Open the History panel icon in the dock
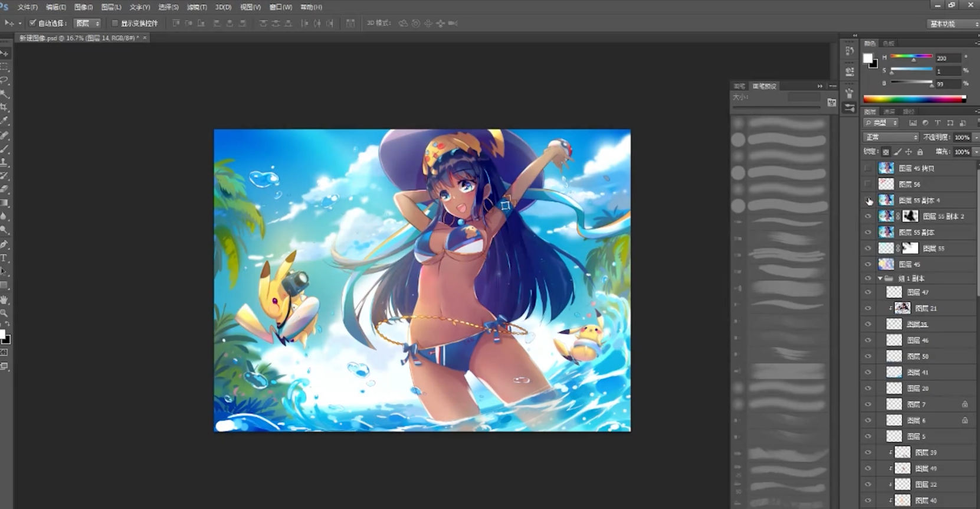Image resolution: width=980 pixels, height=509 pixels. [x=850, y=51]
